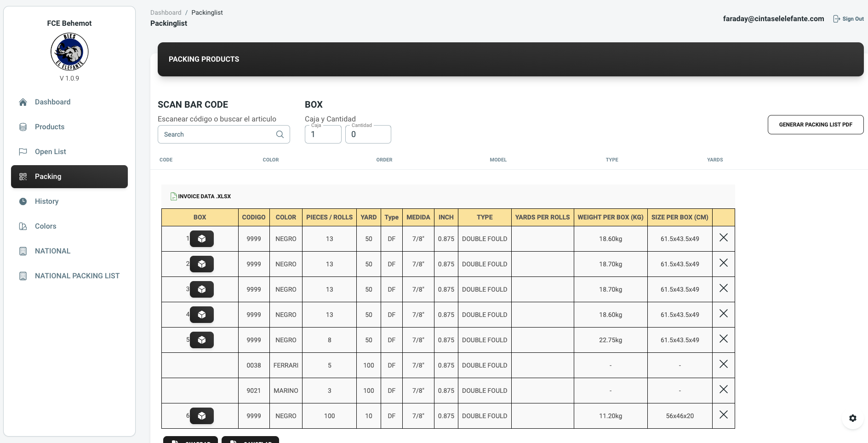
Task: Navigate to National Packing List
Action: 77,276
